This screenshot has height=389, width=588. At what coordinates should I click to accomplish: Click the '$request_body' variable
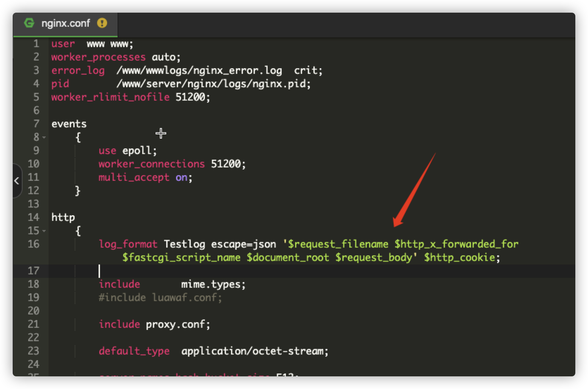(x=374, y=257)
